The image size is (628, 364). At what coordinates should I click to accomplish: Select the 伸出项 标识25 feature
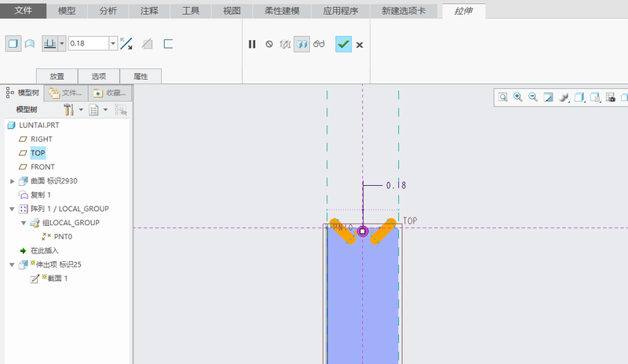(x=58, y=264)
